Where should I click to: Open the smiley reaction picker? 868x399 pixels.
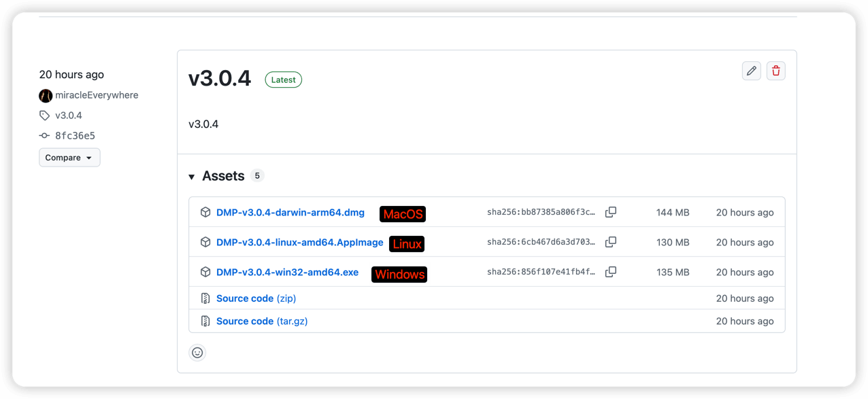coord(197,353)
